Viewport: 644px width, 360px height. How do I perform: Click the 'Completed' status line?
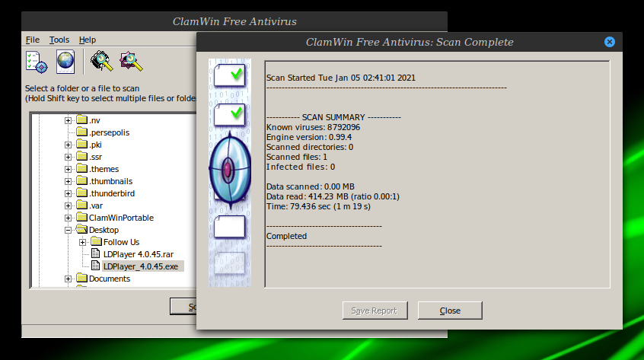(x=286, y=236)
